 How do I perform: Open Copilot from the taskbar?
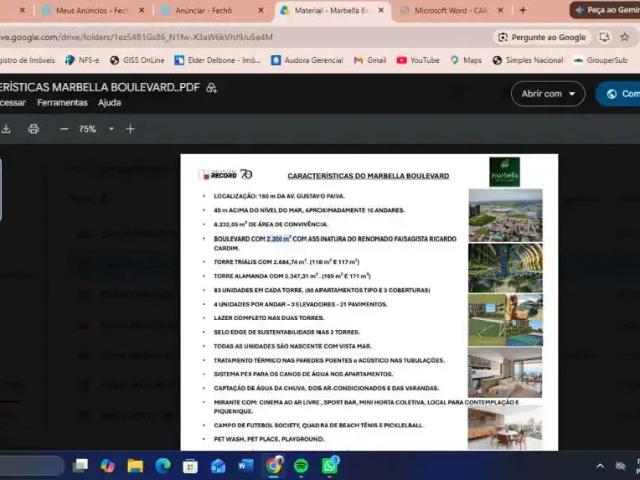tap(107, 466)
